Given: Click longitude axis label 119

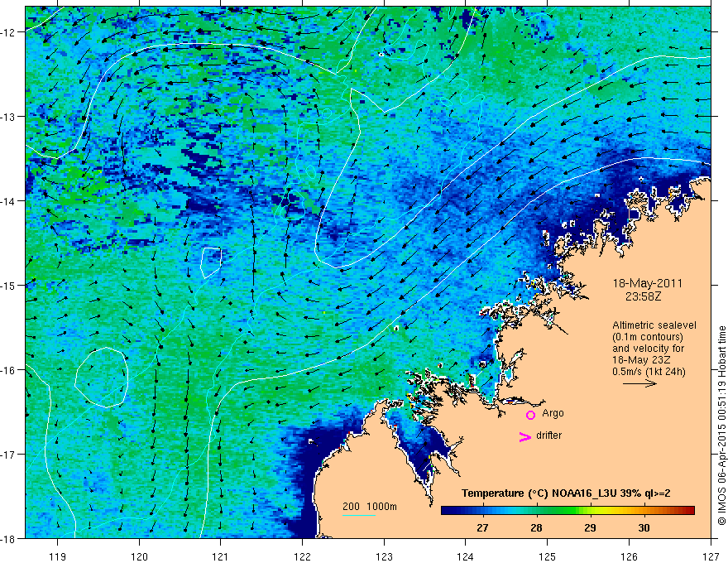Looking at the screenshot, I should 58,556.
